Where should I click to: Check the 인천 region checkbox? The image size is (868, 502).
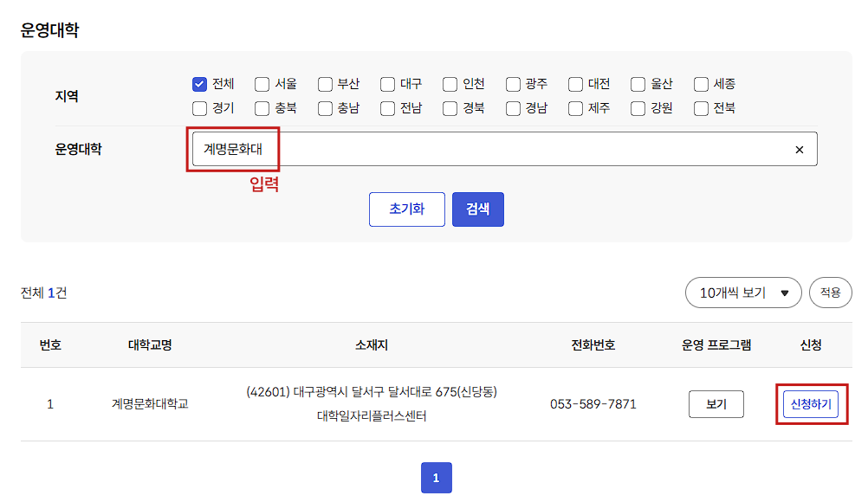(450, 84)
